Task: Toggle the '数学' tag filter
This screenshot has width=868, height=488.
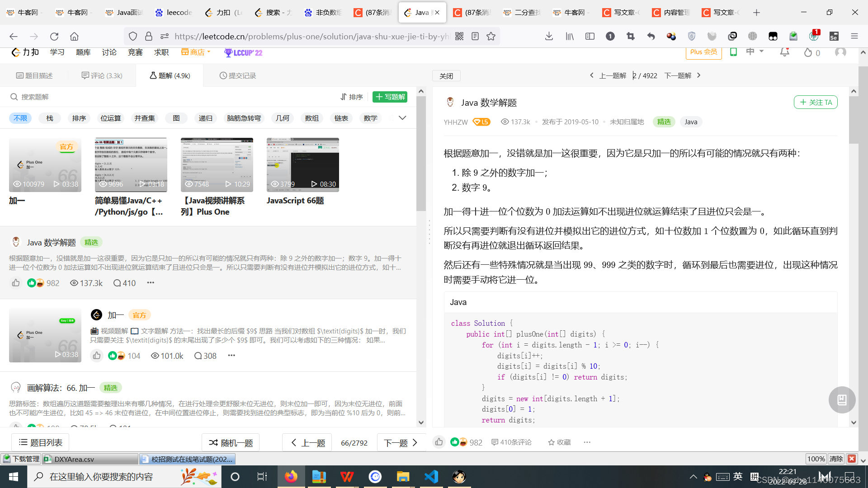Action: (371, 118)
